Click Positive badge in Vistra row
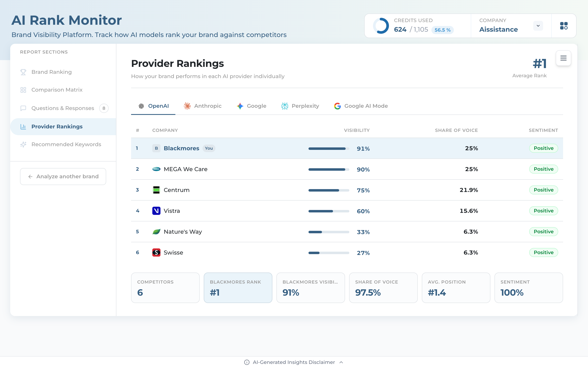 coord(543,211)
